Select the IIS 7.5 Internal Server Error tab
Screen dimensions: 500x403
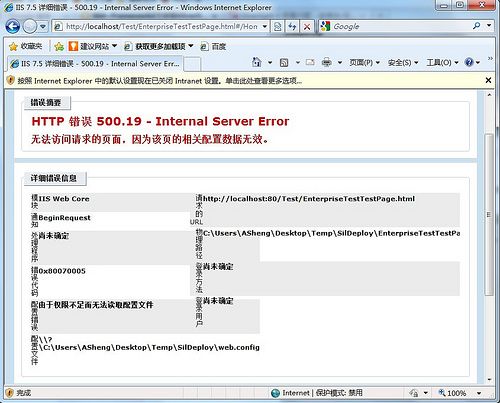pos(95,64)
